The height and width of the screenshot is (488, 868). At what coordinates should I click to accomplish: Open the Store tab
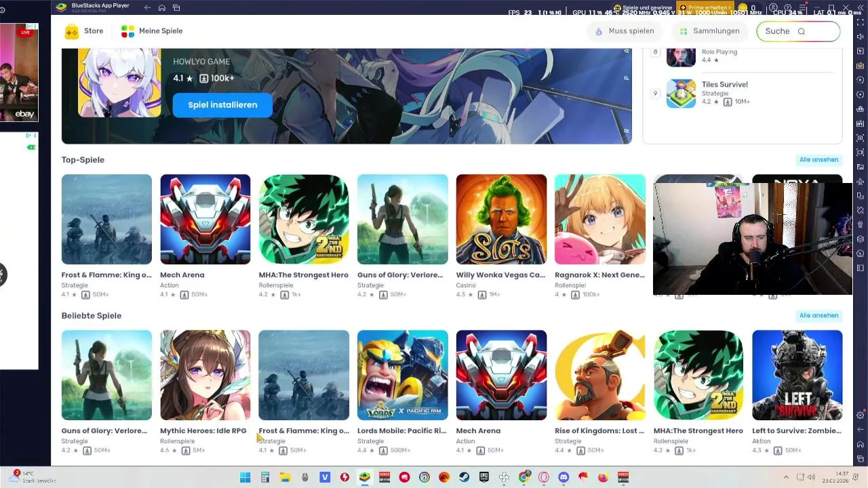pos(84,31)
